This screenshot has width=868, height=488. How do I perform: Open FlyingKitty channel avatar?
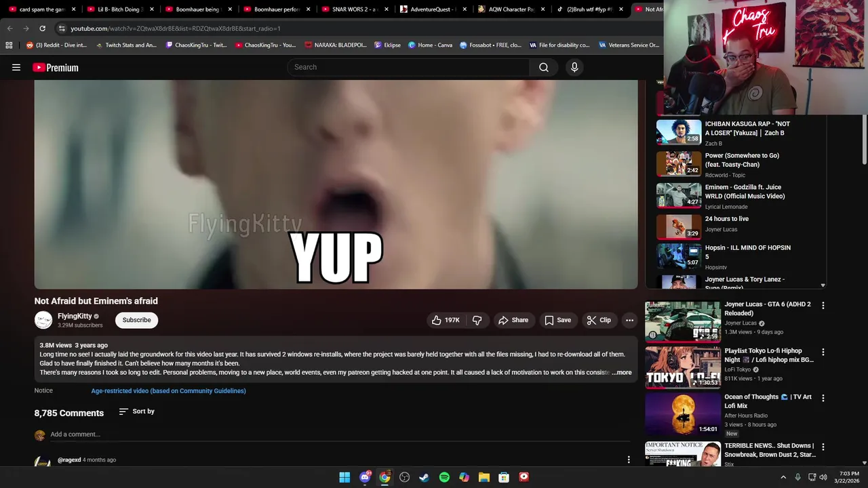click(43, 320)
